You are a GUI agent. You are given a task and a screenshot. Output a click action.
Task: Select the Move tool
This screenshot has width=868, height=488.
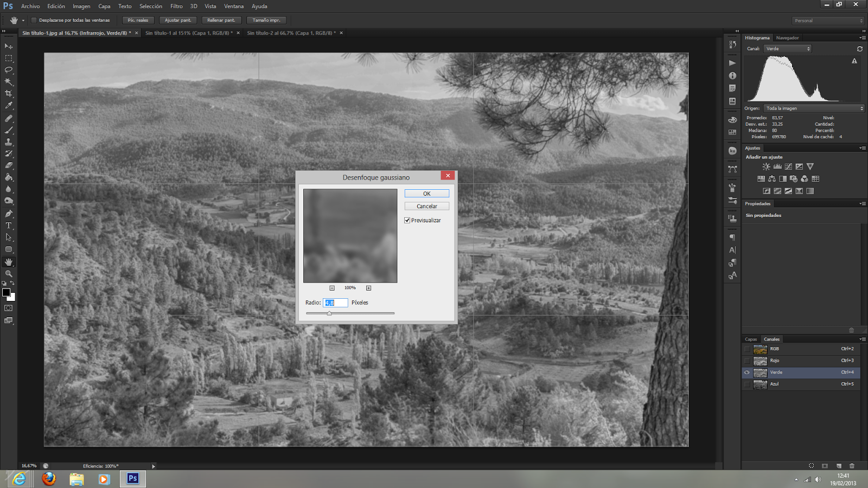pos(9,47)
